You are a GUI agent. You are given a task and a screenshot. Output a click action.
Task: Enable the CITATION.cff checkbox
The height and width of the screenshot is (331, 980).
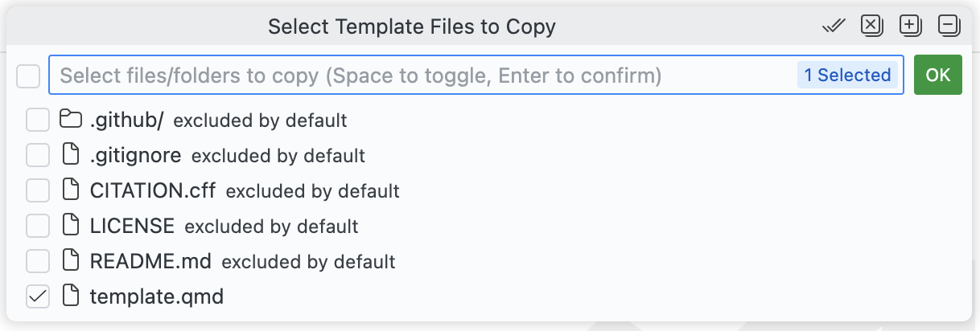pyautogui.click(x=38, y=191)
